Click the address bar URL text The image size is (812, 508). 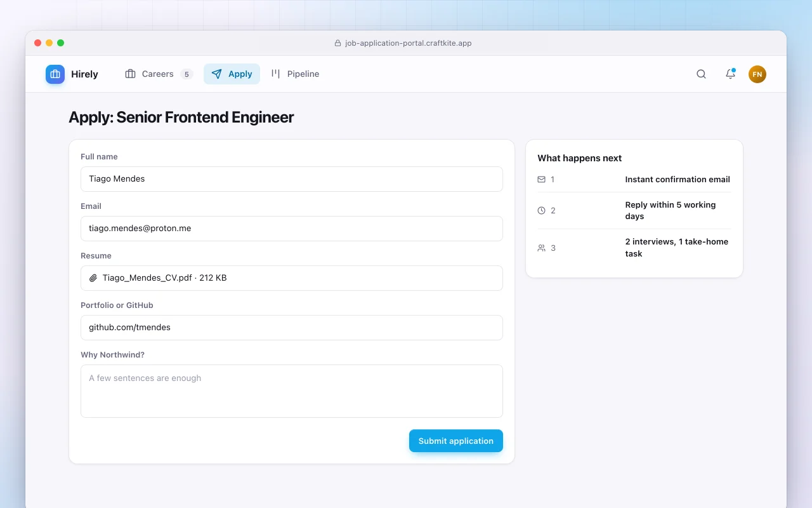coord(409,43)
